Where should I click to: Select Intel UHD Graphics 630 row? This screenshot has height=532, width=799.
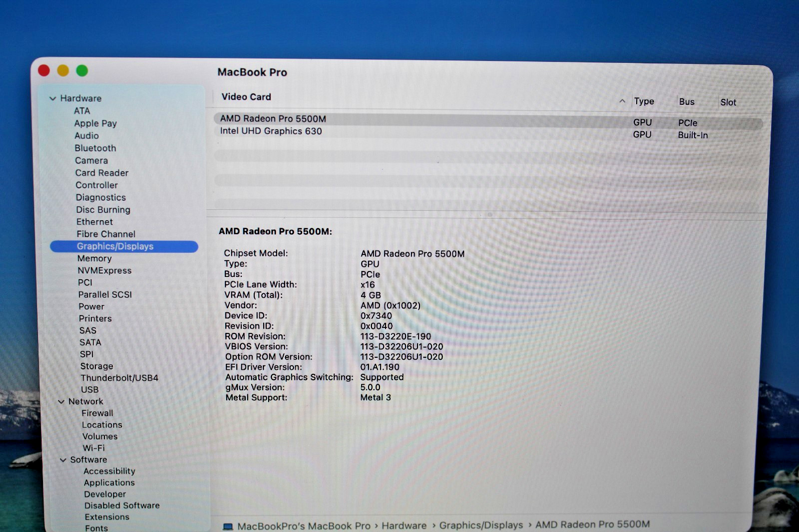488,133
